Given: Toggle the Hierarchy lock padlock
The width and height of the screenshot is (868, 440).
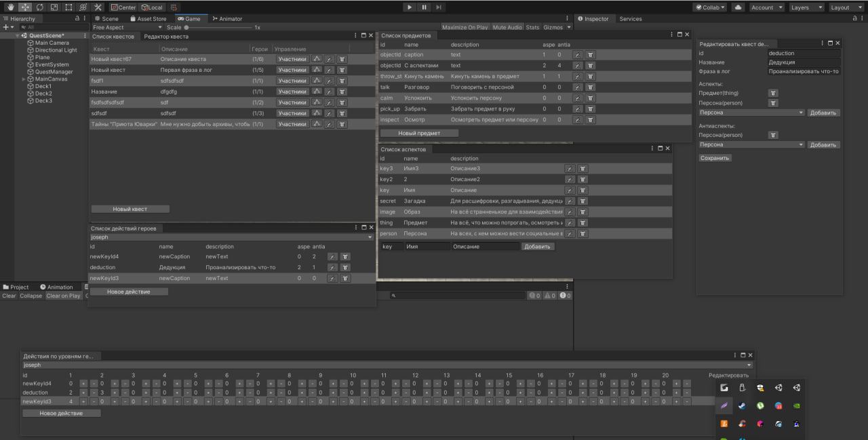Looking at the screenshot, I should pos(77,18).
